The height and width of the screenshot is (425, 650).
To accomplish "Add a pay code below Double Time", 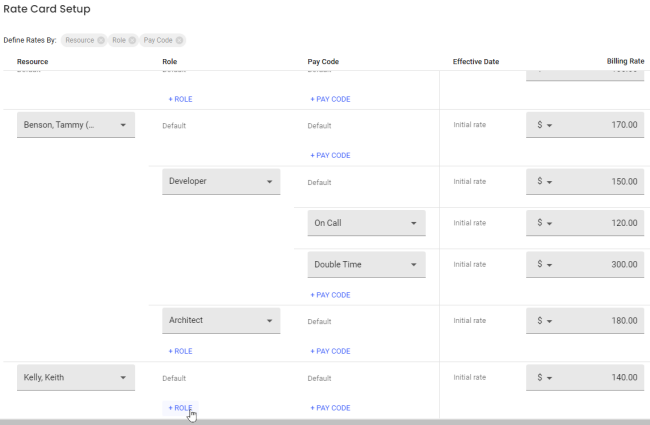I will point(330,295).
